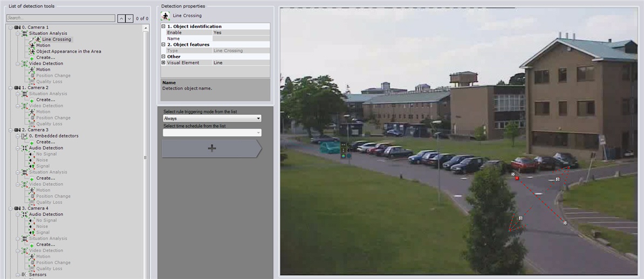Image resolution: width=644 pixels, height=279 pixels.
Task: Click the Camera 1 camera icon
Action: click(x=18, y=27)
